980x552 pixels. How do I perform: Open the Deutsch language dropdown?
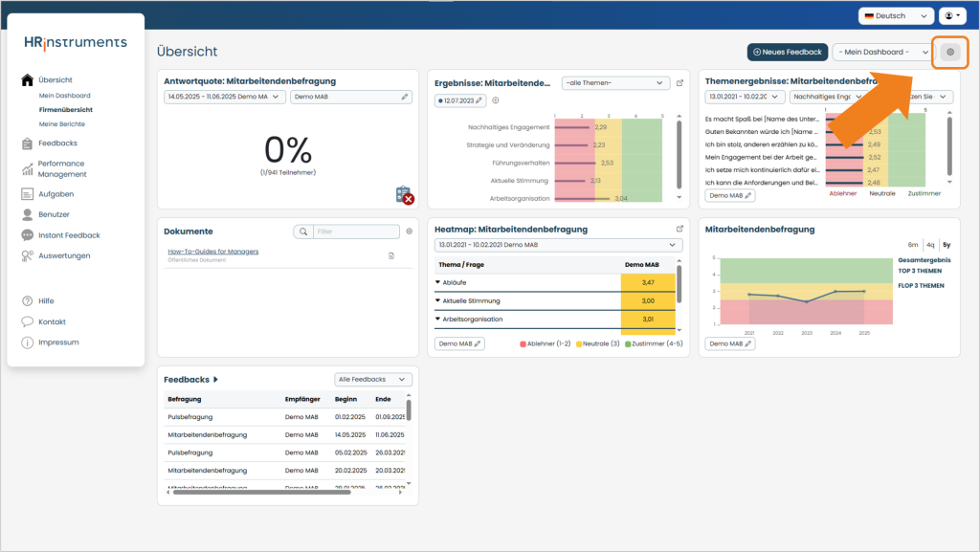coord(896,15)
